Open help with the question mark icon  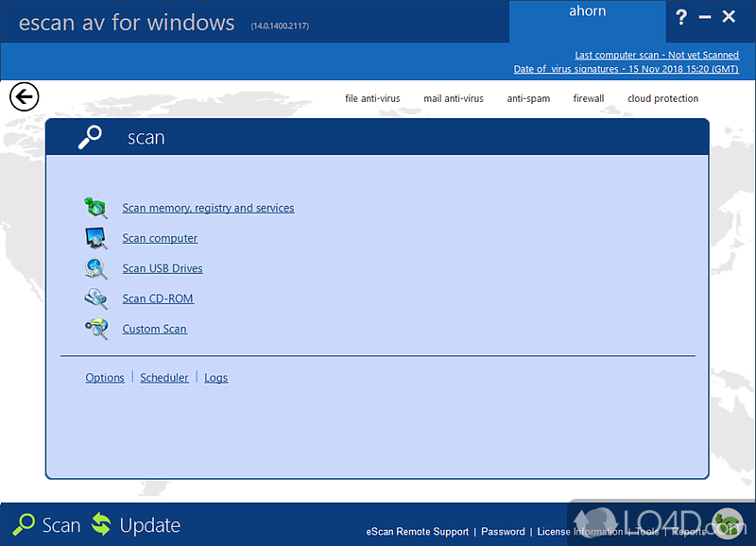pyautogui.click(x=680, y=17)
